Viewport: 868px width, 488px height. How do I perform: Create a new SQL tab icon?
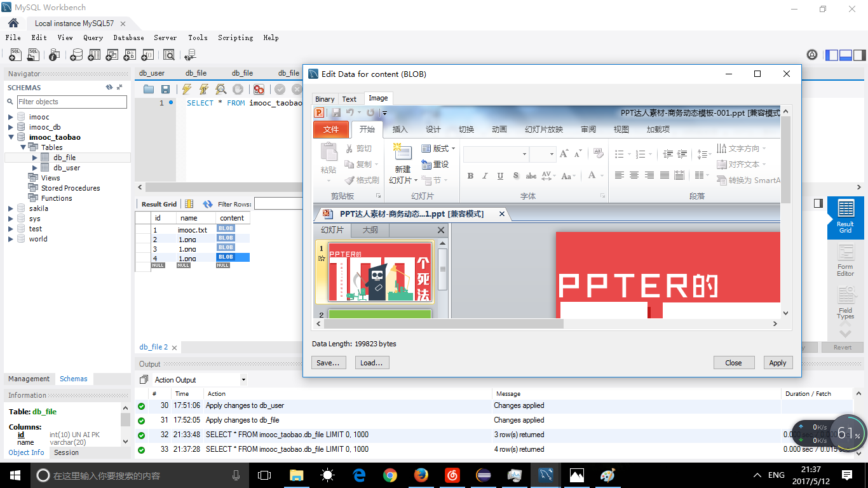point(15,55)
